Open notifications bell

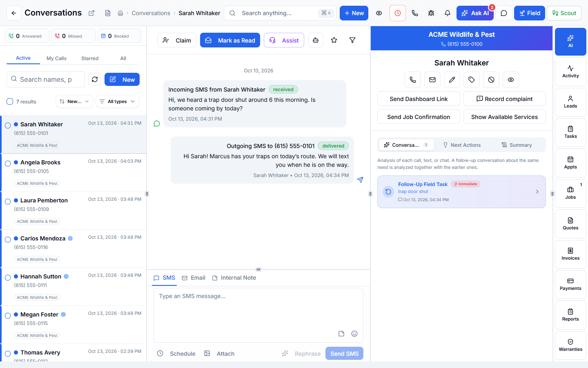pos(448,13)
